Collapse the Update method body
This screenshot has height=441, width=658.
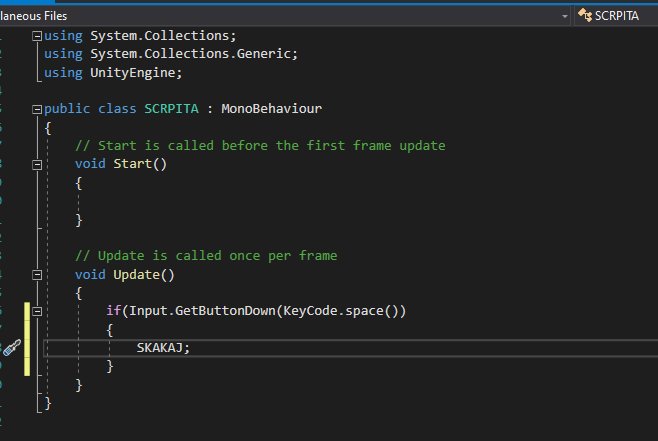click(38, 274)
